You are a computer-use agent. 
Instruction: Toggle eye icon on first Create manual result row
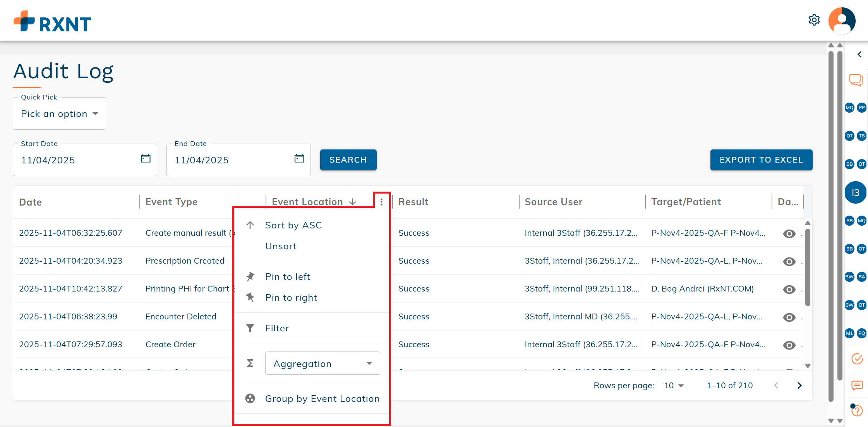(789, 233)
